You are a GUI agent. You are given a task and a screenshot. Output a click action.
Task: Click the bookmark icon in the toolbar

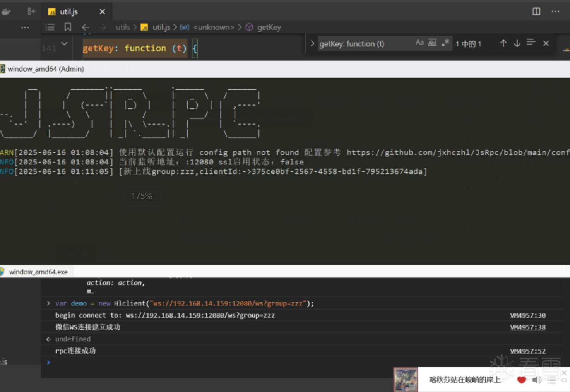tap(68, 27)
